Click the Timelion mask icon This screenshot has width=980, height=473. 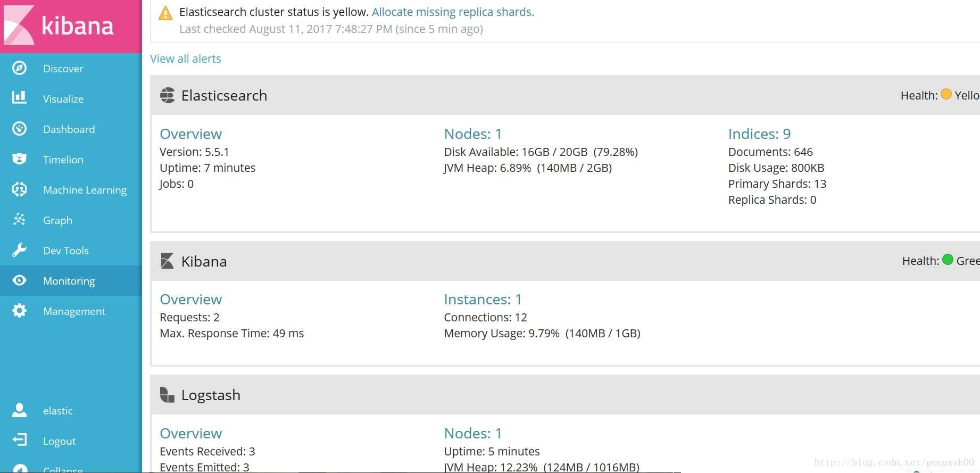[20, 159]
